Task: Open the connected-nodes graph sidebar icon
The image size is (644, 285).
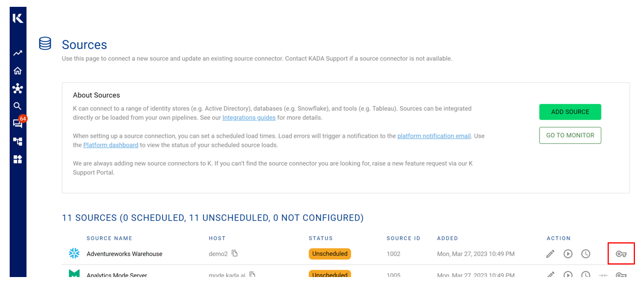Action: [x=18, y=89]
